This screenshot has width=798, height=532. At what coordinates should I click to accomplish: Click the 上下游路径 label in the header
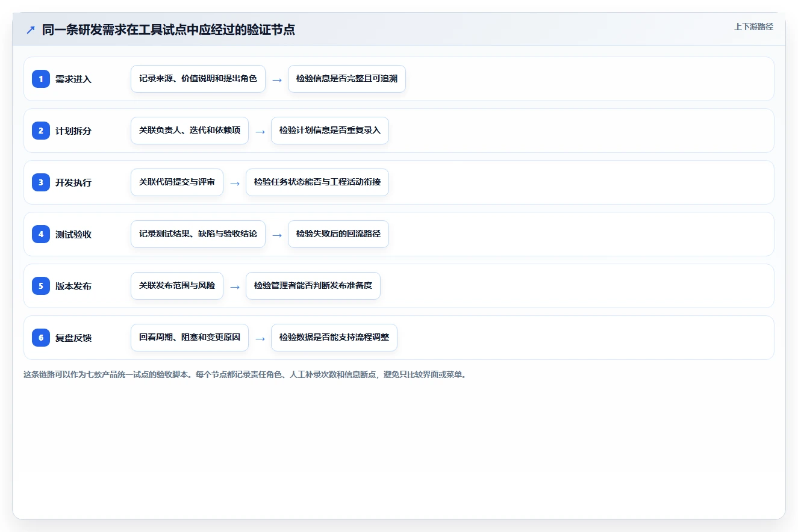(x=753, y=27)
